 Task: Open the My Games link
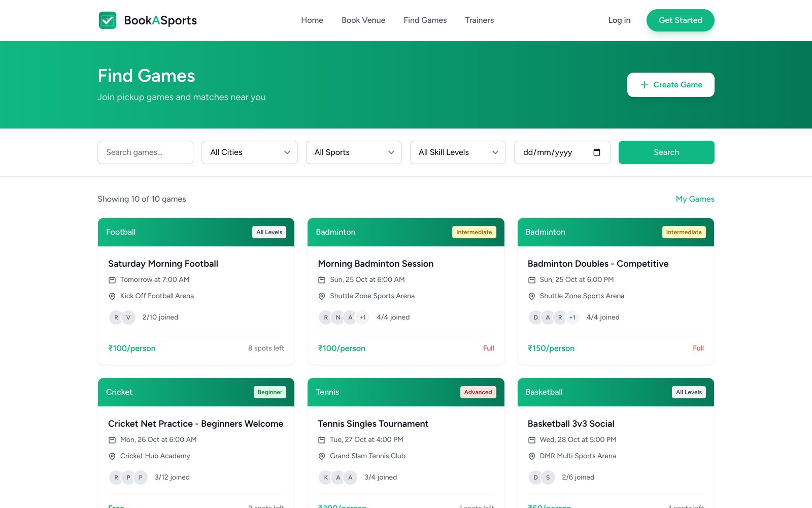pyautogui.click(x=695, y=199)
